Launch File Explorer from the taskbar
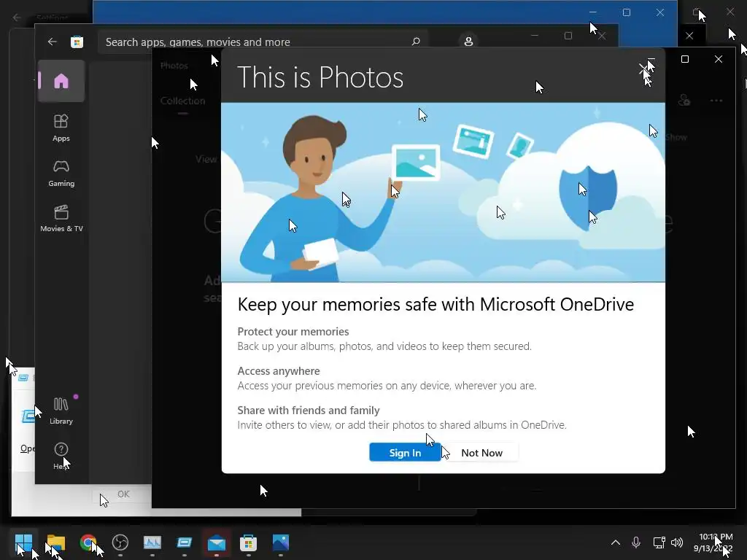 coord(55,542)
